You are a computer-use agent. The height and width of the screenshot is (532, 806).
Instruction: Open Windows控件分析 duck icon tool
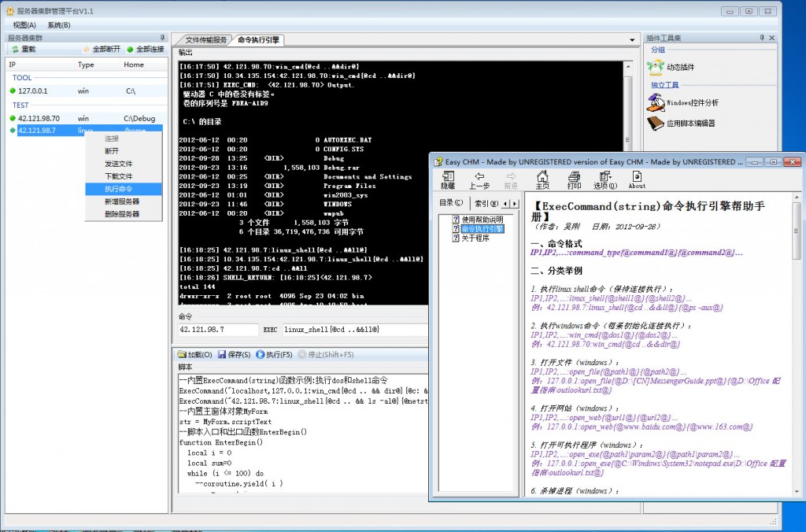tap(655, 102)
